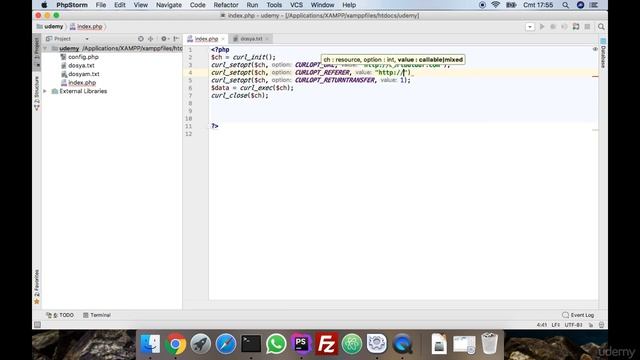
Task: Open the TODO tool window
Action: click(x=60, y=315)
